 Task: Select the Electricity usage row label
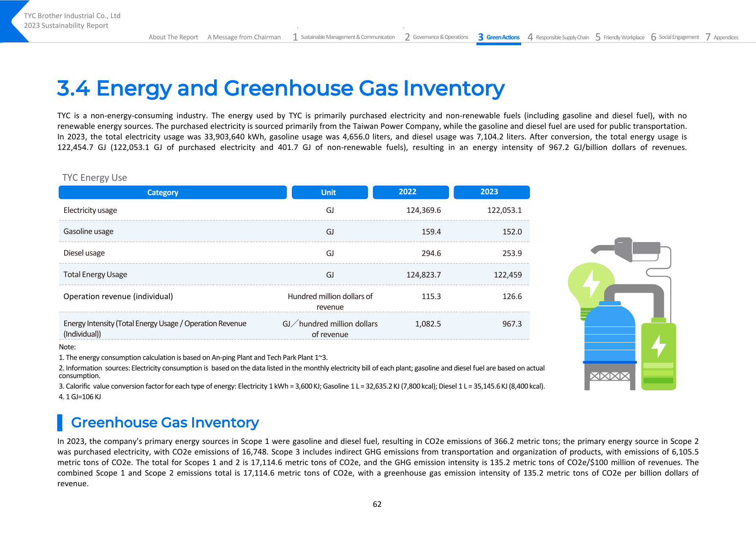point(90,210)
